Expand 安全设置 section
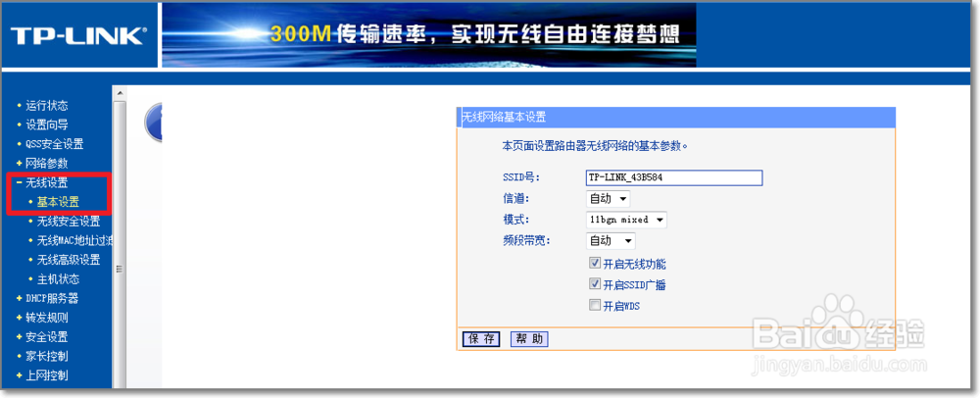 tap(47, 337)
